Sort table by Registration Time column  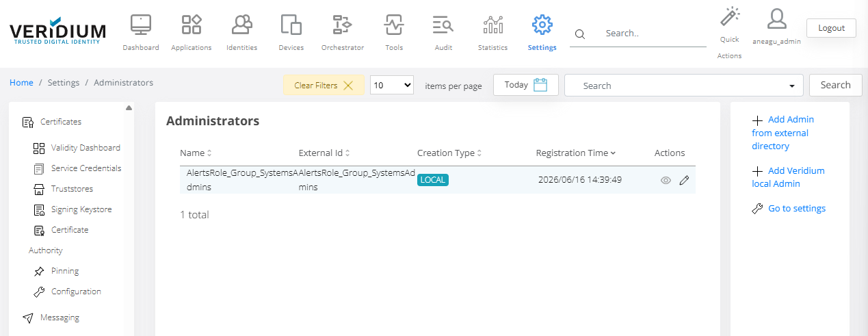pos(576,153)
